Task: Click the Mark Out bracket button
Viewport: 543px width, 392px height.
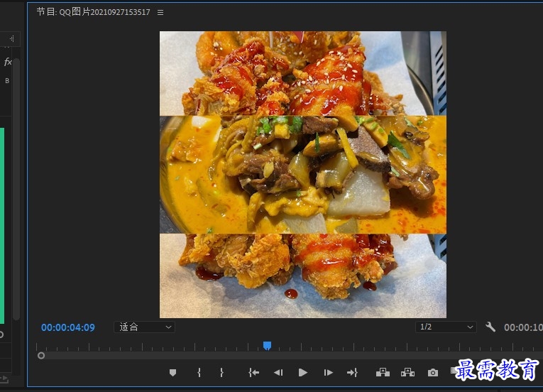Action: [221, 373]
